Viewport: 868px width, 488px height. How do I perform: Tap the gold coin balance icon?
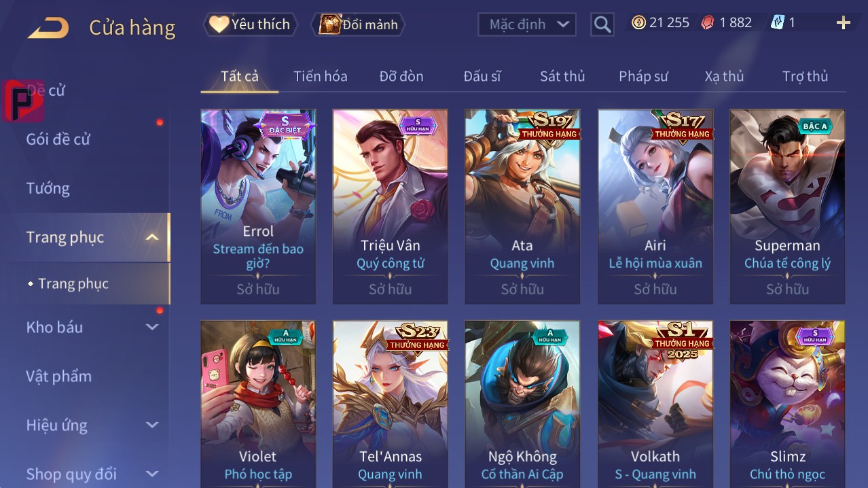pos(638,23)
